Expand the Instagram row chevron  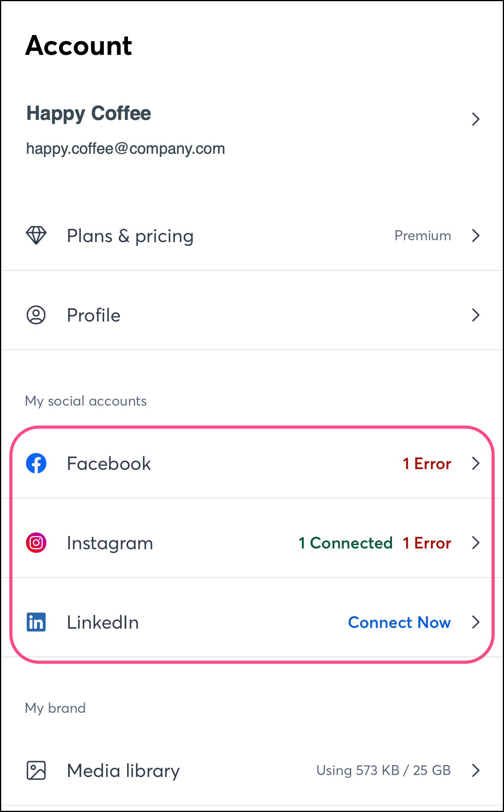point(475,543)
